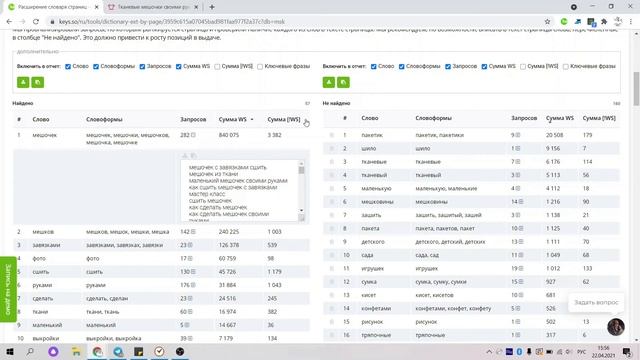This screenshot has height=360, width=640.
Task: Download the expanded мешочек queries via the small icon
Action: pyautogui.click(x=184, y=156)
